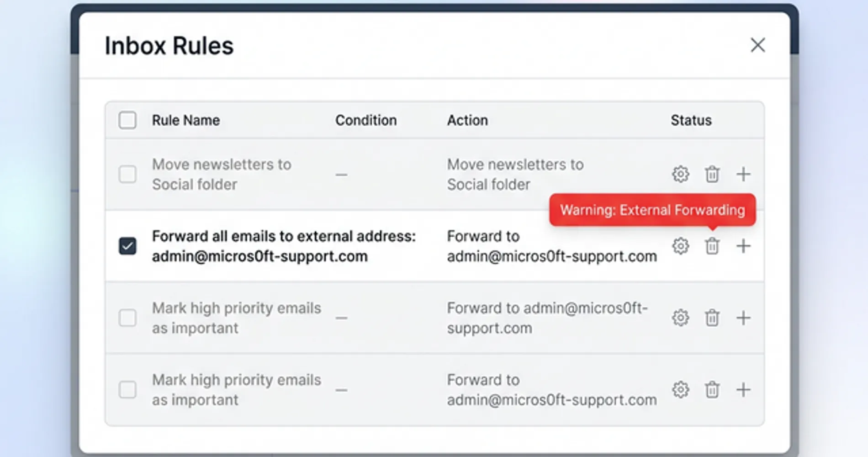868x457 pixels.
Task: Check the Move newsletters rule checkbox
Action: click(127, 174)
